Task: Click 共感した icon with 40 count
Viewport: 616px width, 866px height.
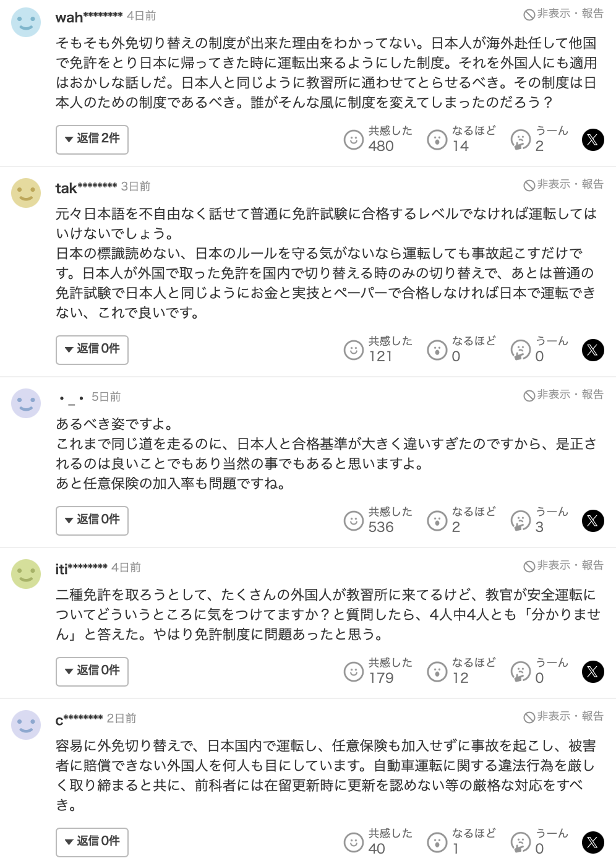Action: 353,842
